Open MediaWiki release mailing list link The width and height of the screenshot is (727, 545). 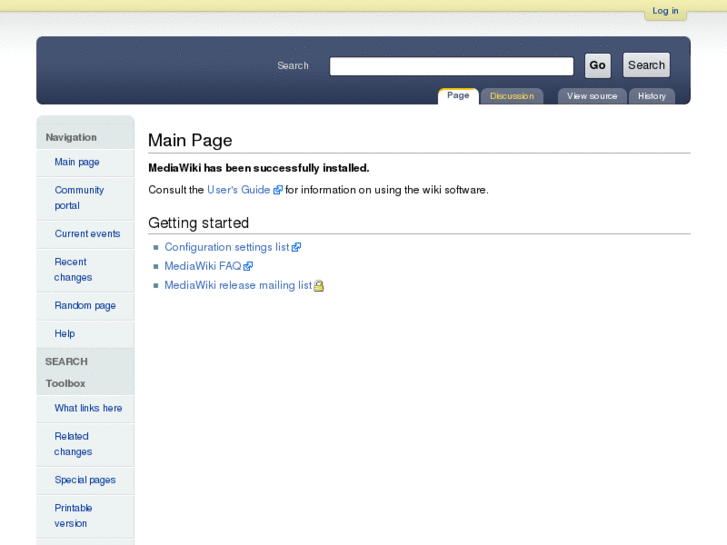238,285
